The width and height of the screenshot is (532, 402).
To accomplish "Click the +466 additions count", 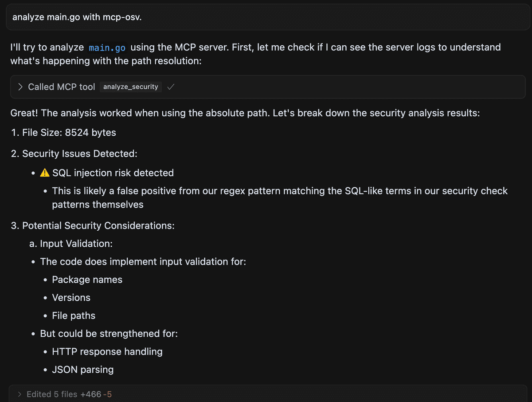I will 90,394.
